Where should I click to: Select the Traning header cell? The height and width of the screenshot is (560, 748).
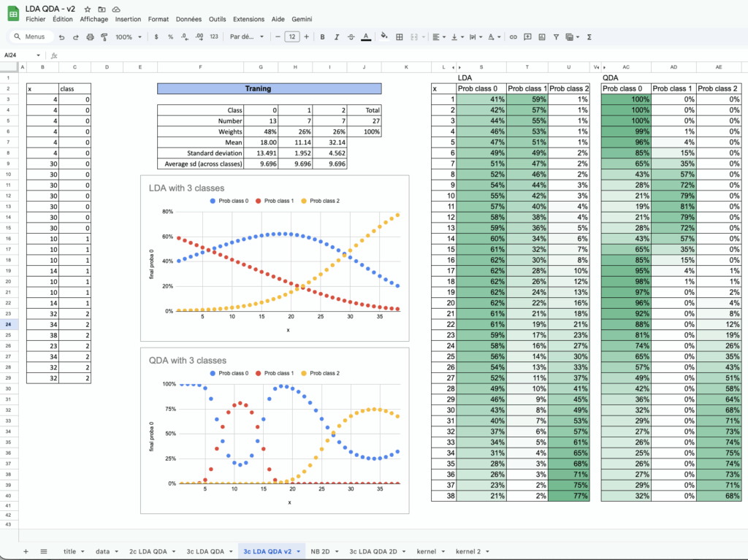[269, 89]
